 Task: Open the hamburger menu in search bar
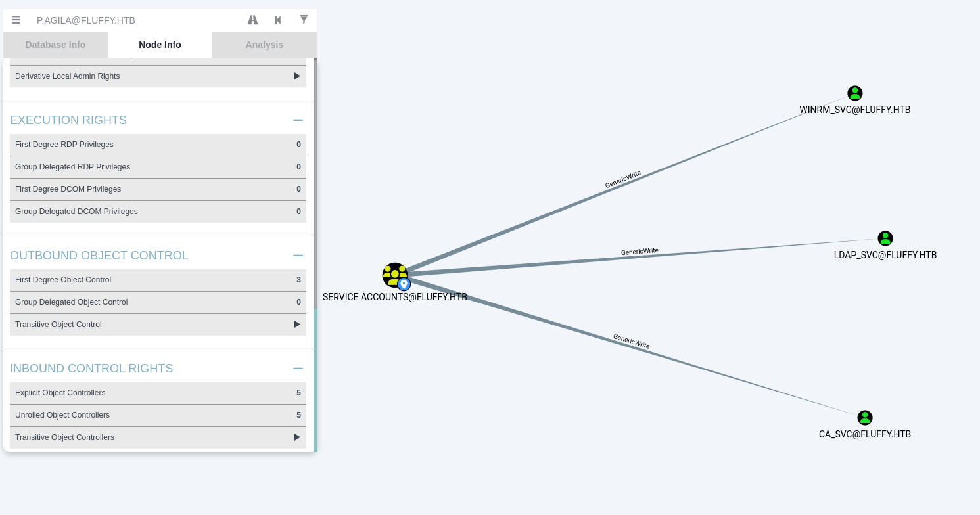pos(16,20)
